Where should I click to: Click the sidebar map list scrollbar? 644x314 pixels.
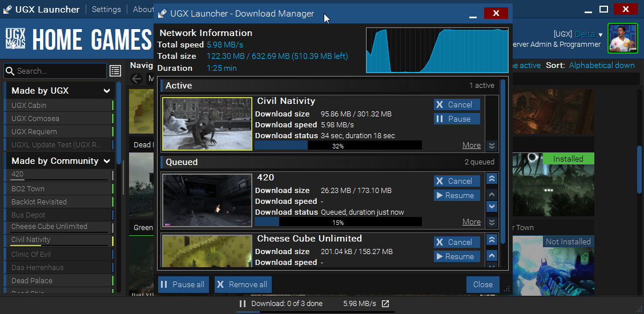[119, 123]
